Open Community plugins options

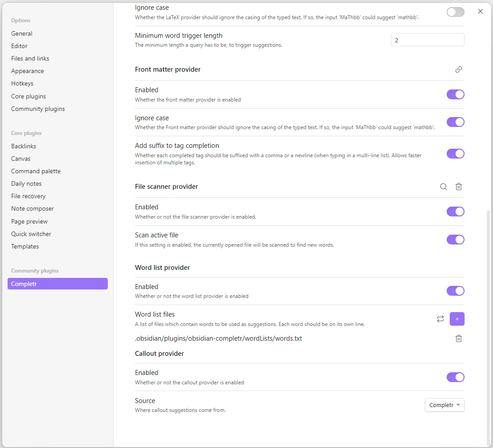[57, 109]
